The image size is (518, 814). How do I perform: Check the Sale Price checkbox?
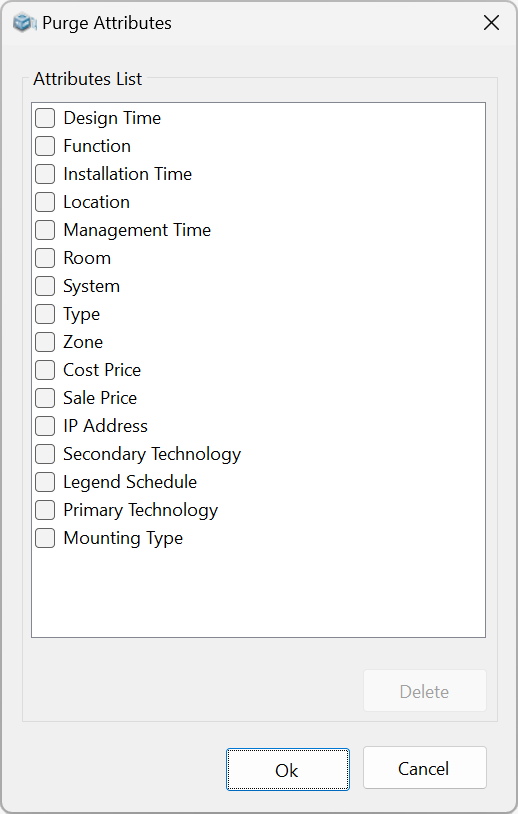(45, 398)
